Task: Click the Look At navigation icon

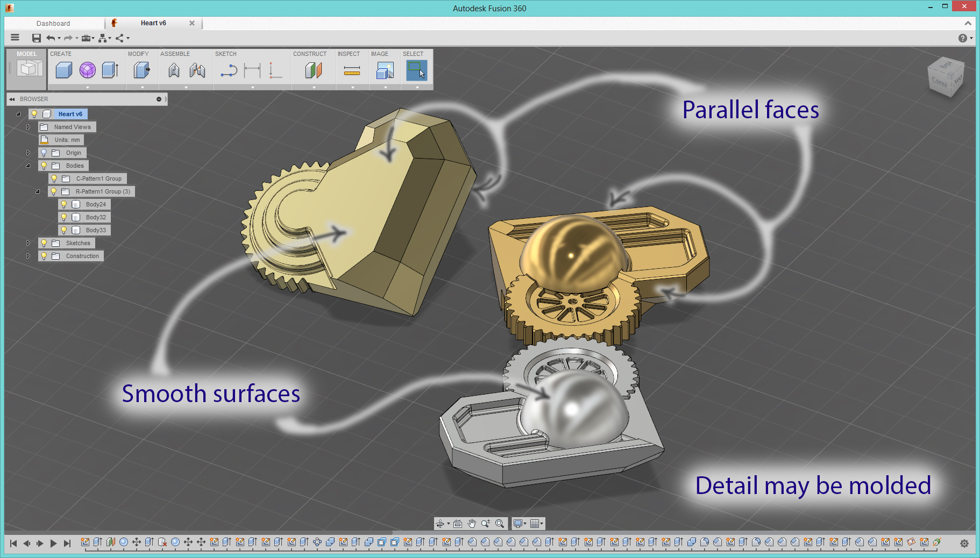Action: pyautogui.click(x=458, y=524)
